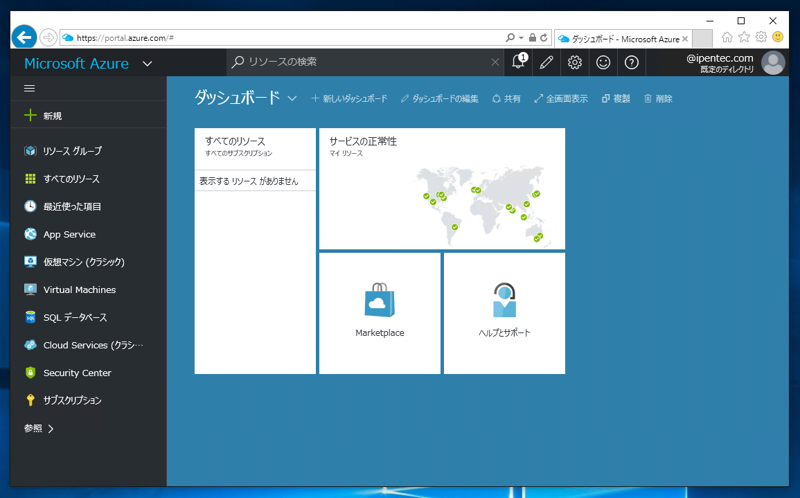Click the browser forward arrow button
The image size is (800, 498).
[x=48, y=37]
